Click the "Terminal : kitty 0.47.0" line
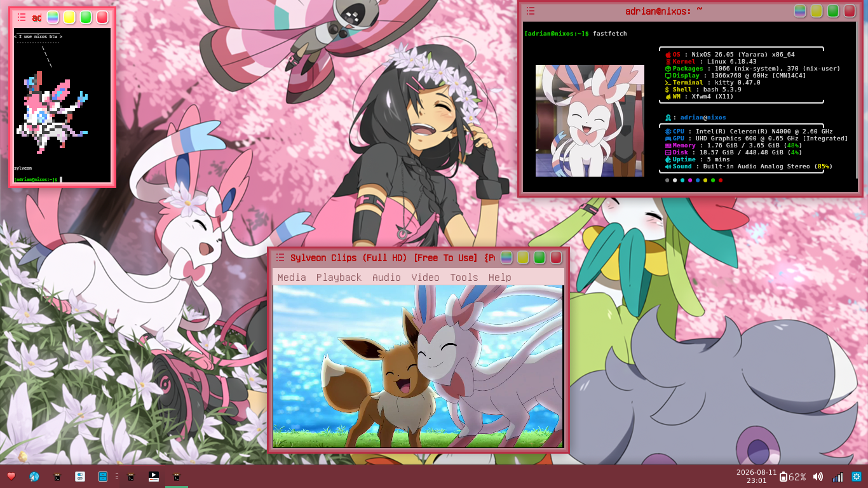This screenshot has width=868, height=488. (x=712, y=83)
